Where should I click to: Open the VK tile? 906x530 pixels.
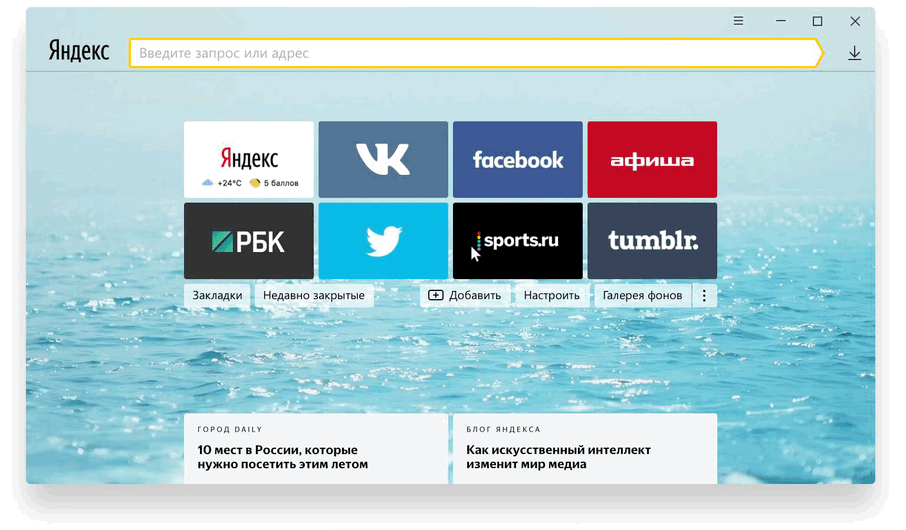point(383,160)
